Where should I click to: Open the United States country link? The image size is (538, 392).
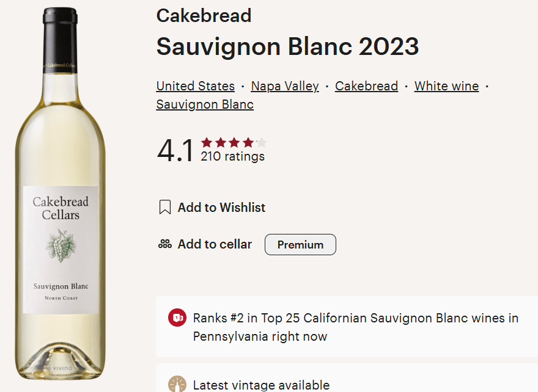(x=195, y=86)
